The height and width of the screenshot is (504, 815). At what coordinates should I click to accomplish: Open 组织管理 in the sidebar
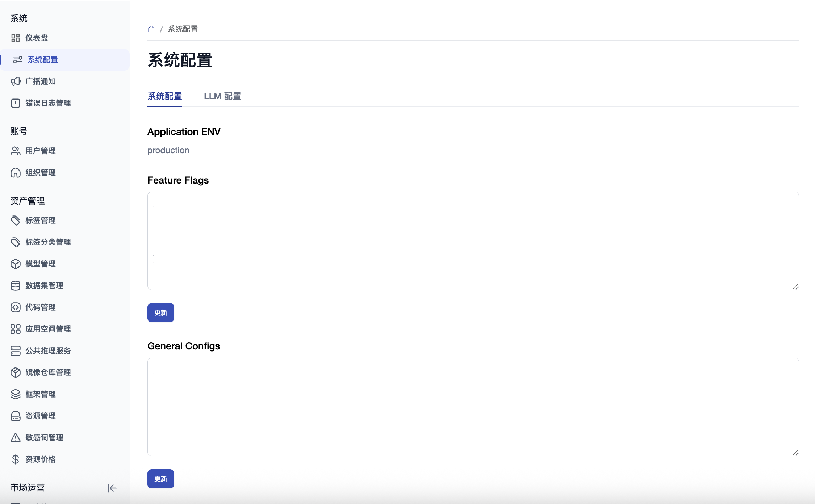40,173
